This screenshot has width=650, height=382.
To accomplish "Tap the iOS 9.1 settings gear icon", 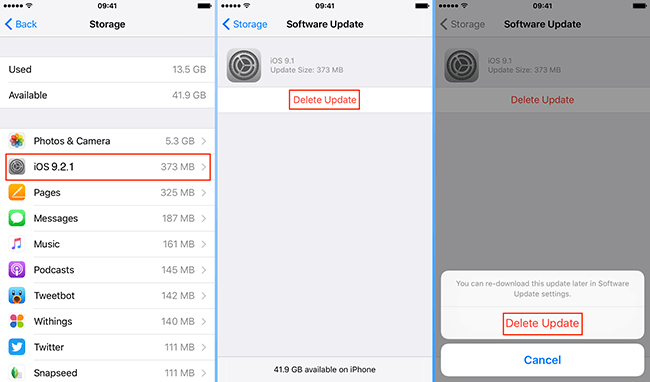I will tap(244, 65).
